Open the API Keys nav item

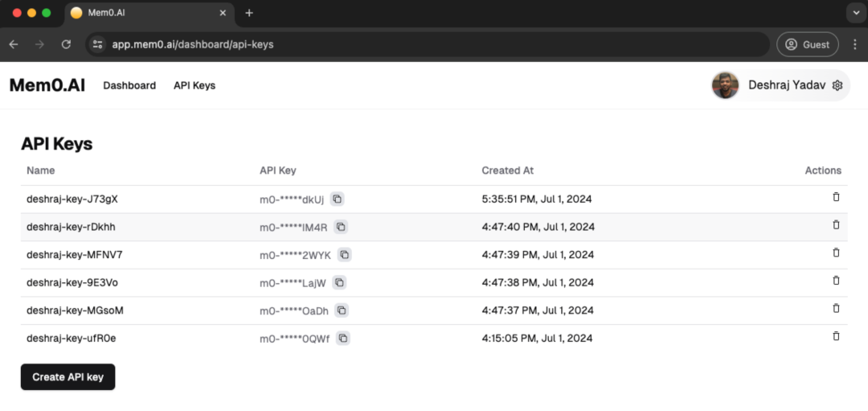tap(194, 85)
